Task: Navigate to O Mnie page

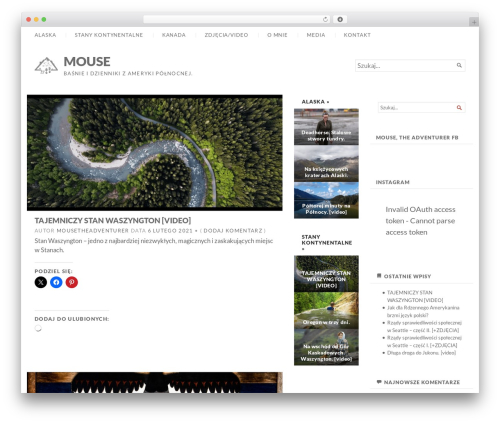Action: point(277,35)
